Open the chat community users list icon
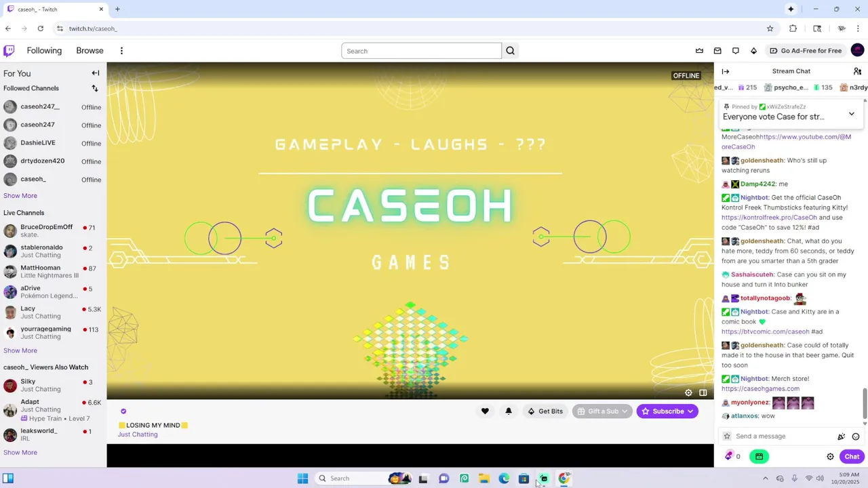 (x=857, y=71)
